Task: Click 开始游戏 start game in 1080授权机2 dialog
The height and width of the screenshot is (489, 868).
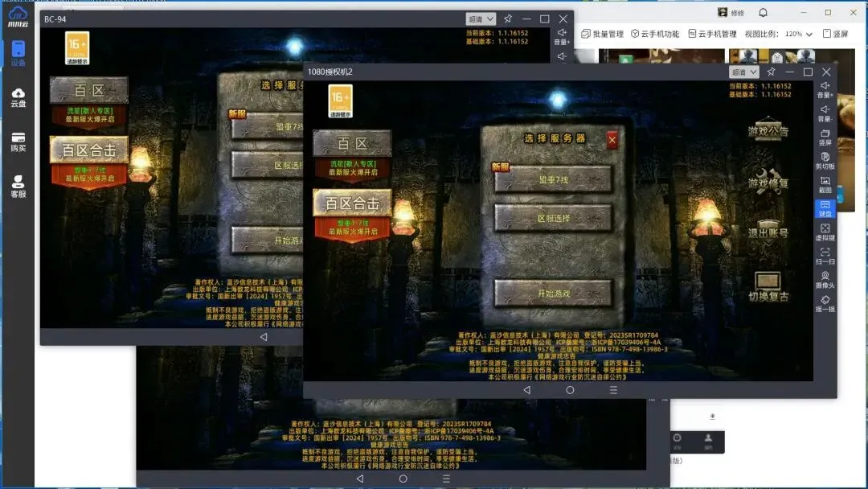Action: [554, 294]
